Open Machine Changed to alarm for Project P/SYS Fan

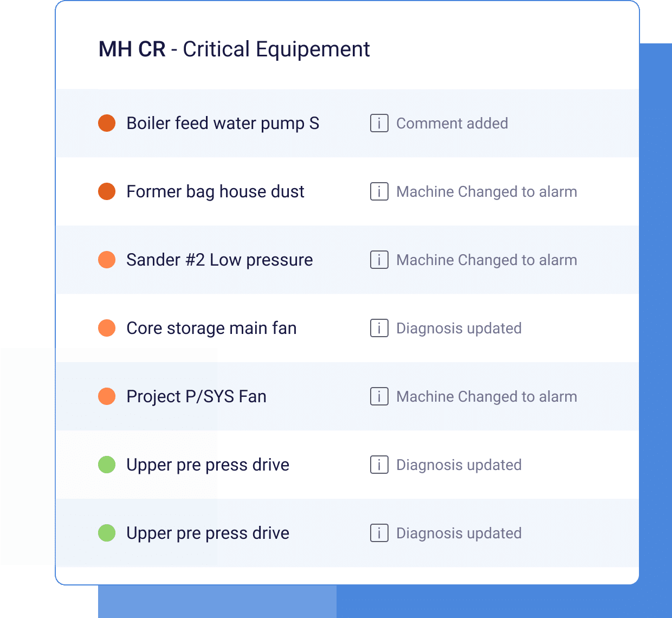pyautogui.click(x=486, y=397)
